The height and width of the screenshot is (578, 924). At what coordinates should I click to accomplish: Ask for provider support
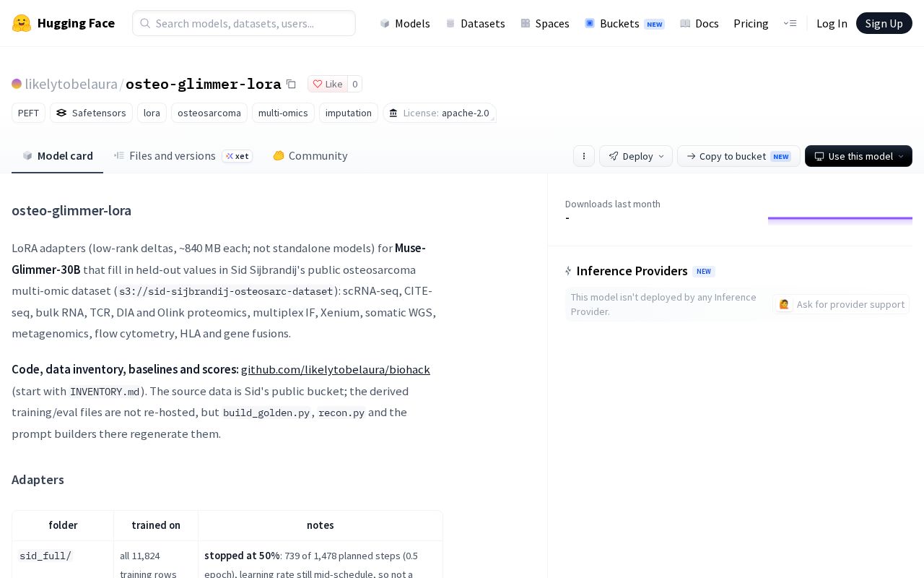point(841,304)
